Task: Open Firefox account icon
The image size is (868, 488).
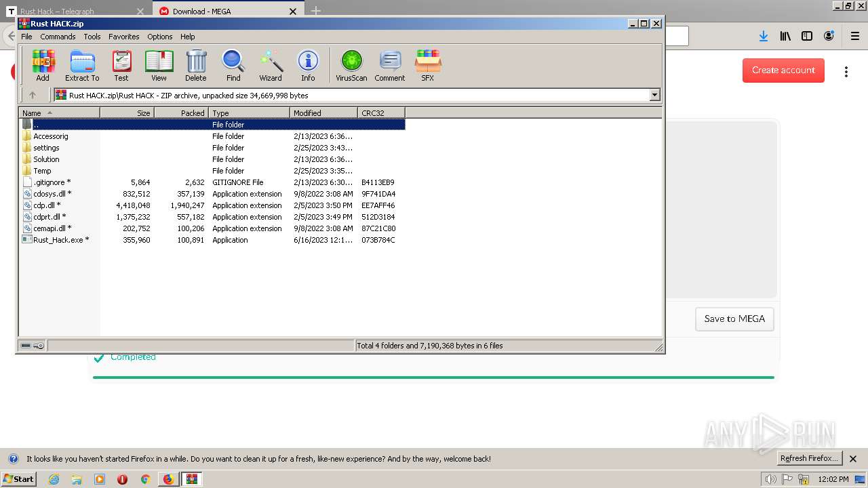Action: (x=829, y=36)
